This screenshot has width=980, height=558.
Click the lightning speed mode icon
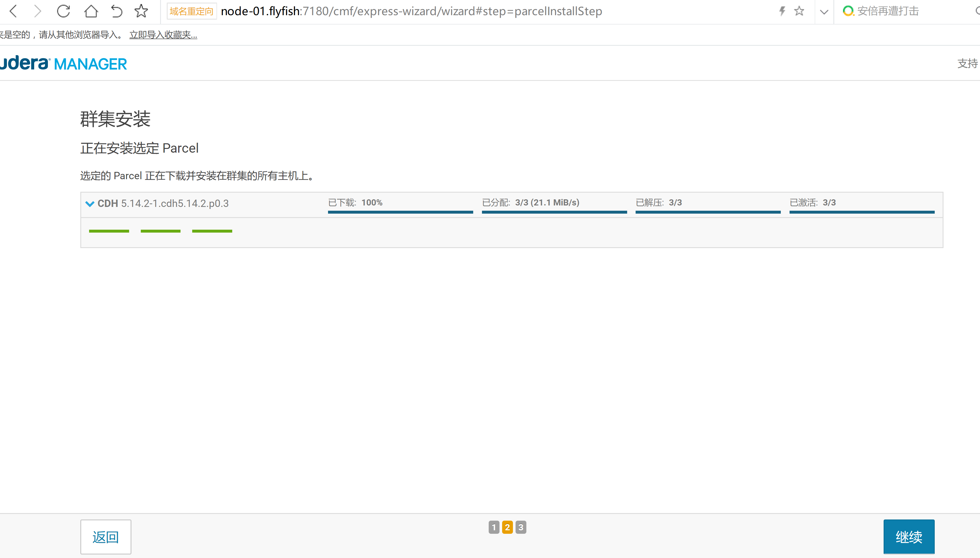click(x=782, y=11)
